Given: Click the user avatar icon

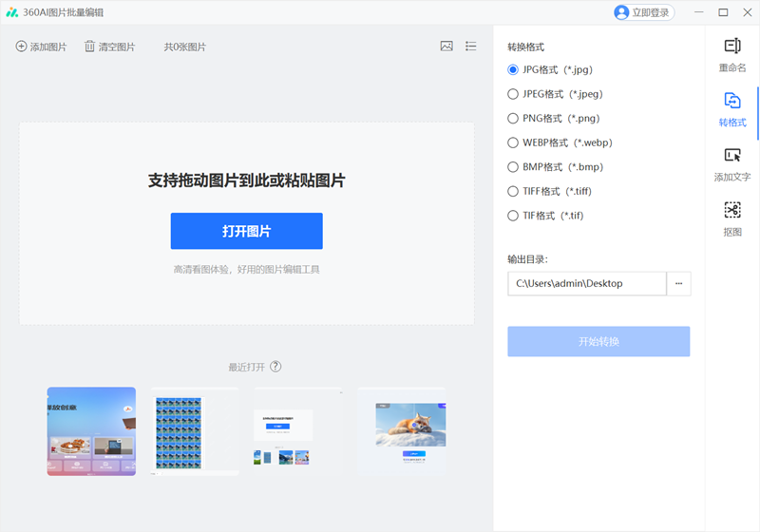Looking at the screenshot, I should (621, 12).
